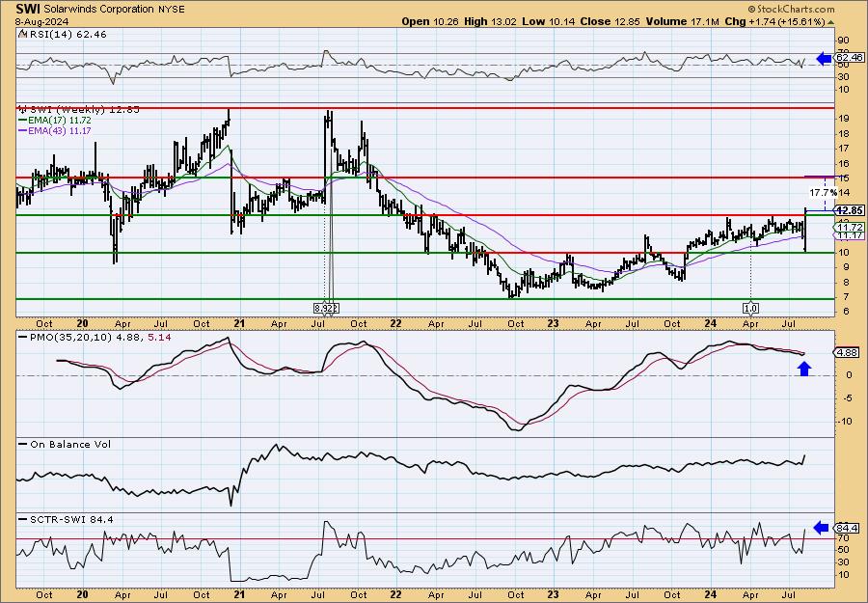Select the 62.46 RSI value tag on the right axis
868x603 pixels.
tap(850, 58)
